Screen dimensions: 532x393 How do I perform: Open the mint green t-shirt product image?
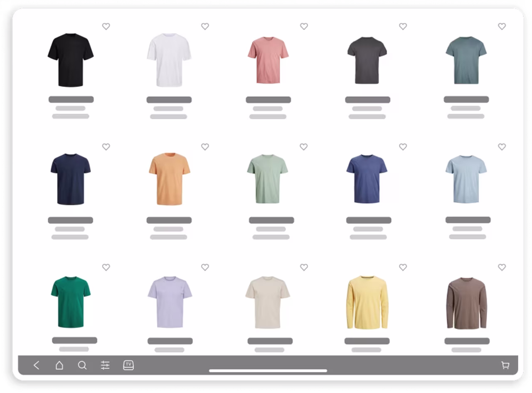point(268,179)
